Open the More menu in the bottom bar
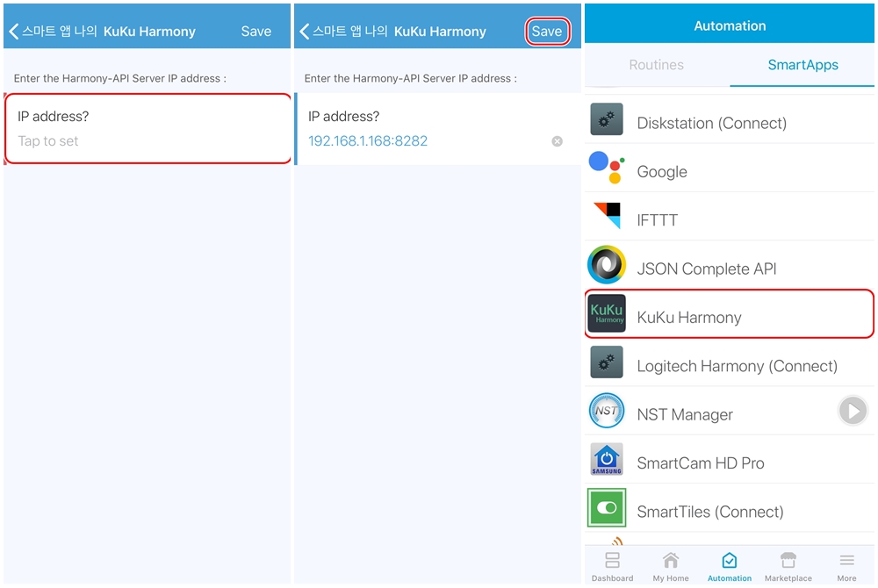This screenshot has height=588, width=878. tap(846, 567)
